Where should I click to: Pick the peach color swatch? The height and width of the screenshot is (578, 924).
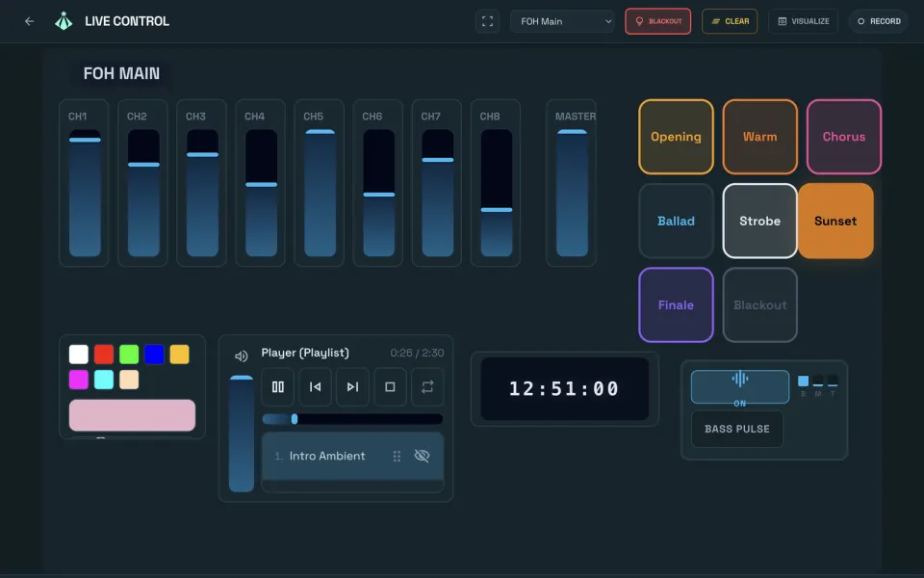click(129, 380)
